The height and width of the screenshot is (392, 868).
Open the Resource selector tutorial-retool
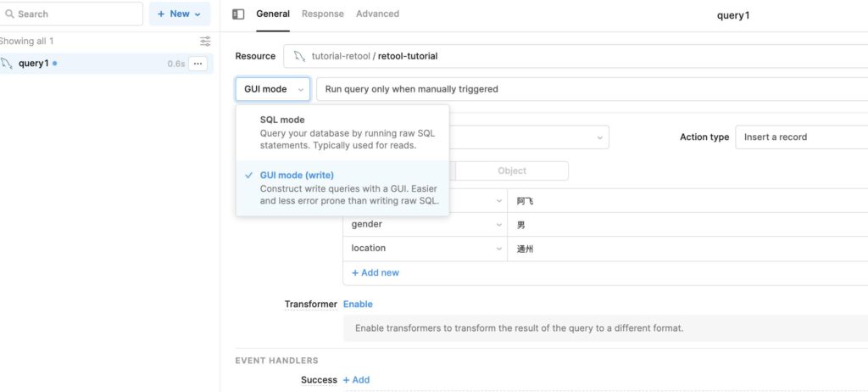576,56
